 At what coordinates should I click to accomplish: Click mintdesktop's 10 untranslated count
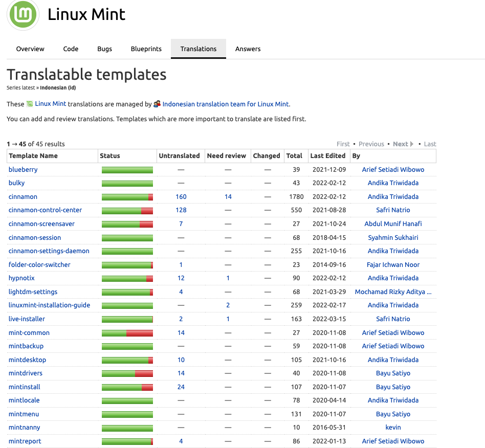click(181, 360)
